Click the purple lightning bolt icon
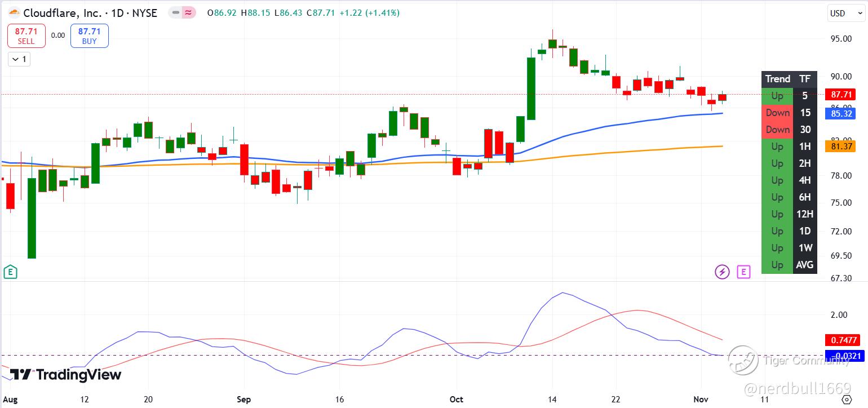 (722, 272)
